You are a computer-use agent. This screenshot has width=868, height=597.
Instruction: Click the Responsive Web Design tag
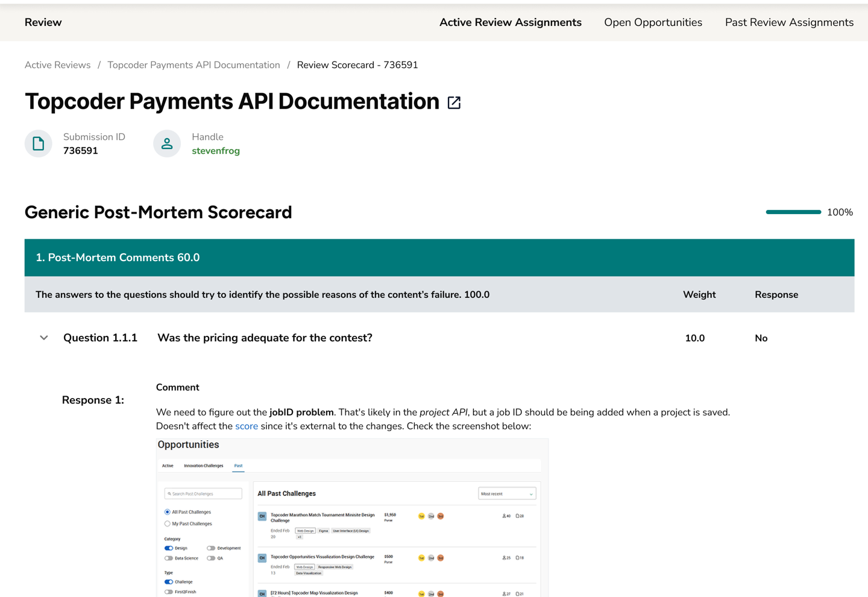tap(335, 567)
